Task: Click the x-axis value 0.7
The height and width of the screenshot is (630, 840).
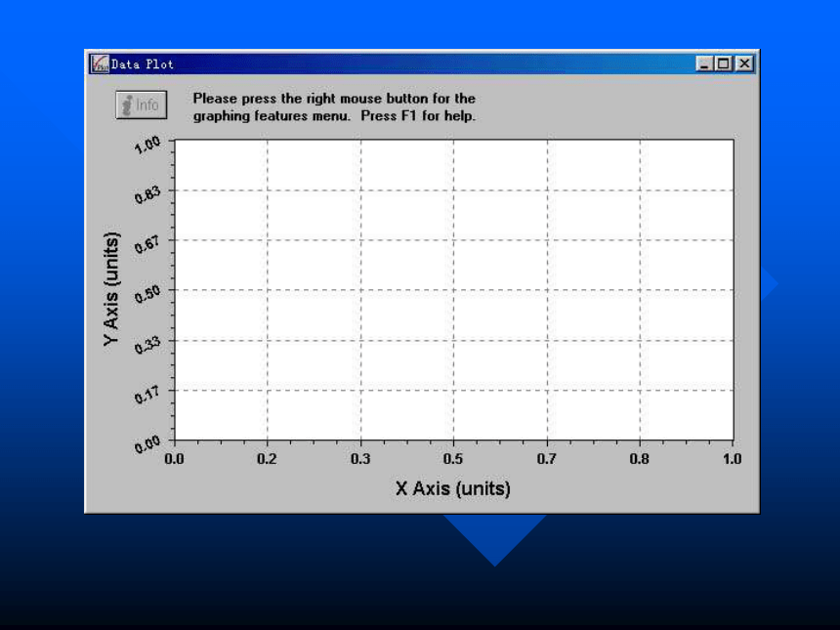Action: (x=546, y=459)
